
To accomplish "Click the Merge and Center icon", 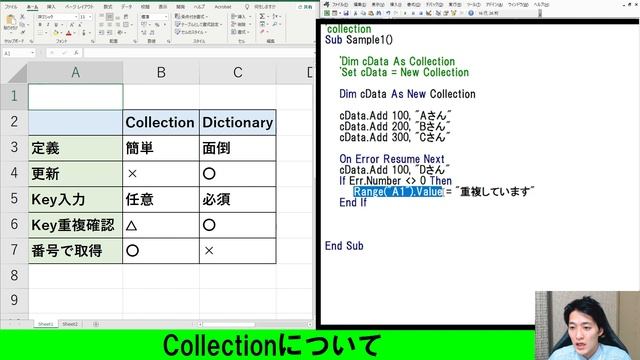I will (127, 25).
